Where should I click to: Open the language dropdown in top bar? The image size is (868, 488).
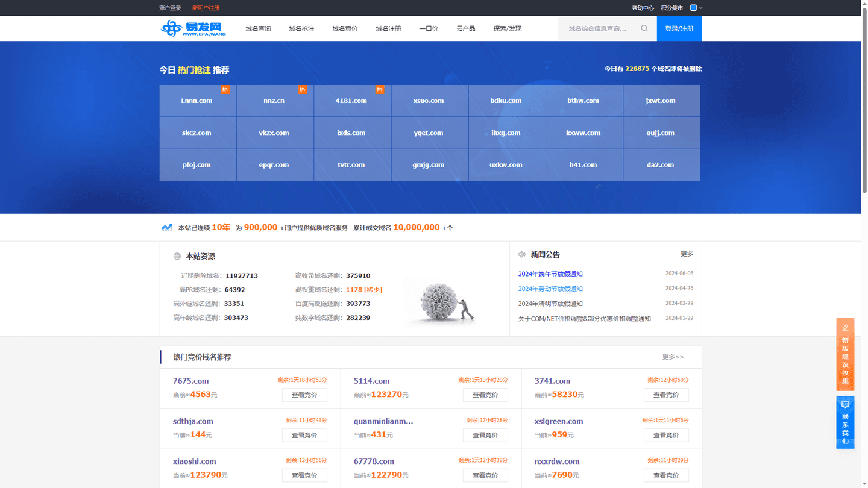(696, 8)
